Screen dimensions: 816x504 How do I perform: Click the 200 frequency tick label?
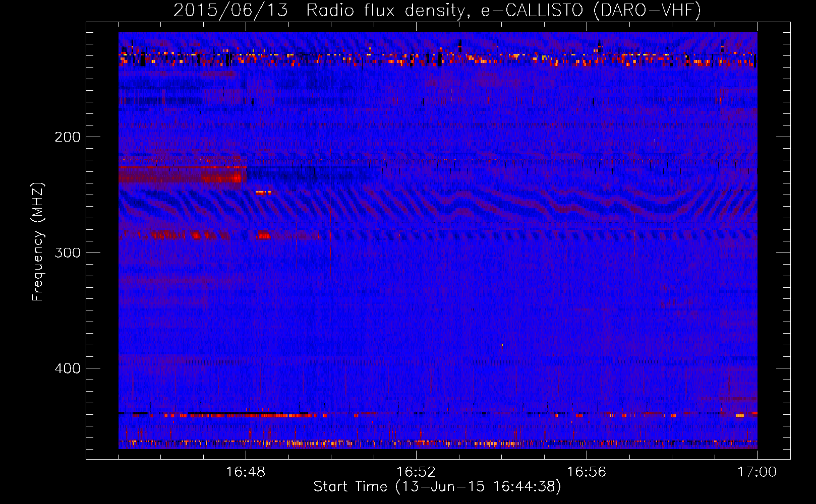68,137
